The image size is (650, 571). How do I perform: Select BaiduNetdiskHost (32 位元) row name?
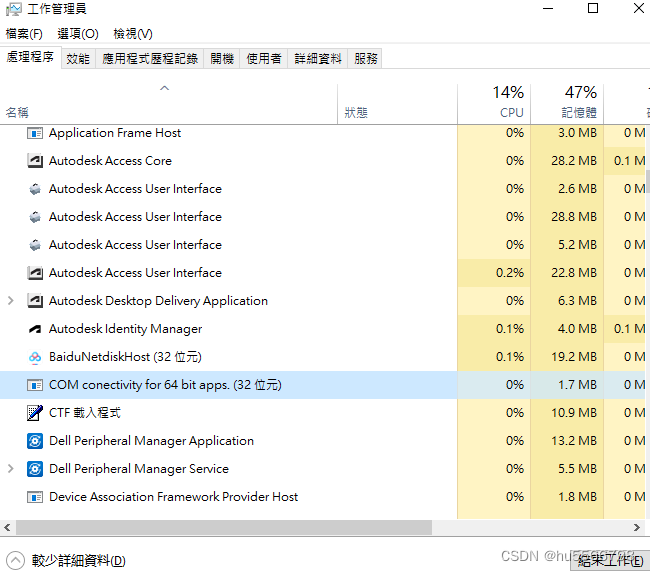coord(125,357)
